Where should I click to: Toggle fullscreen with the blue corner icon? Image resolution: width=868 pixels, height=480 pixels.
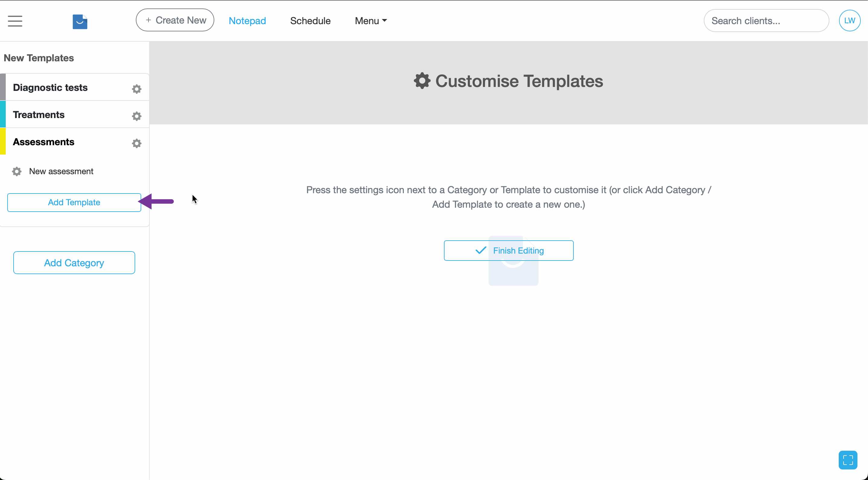point(848,460)
